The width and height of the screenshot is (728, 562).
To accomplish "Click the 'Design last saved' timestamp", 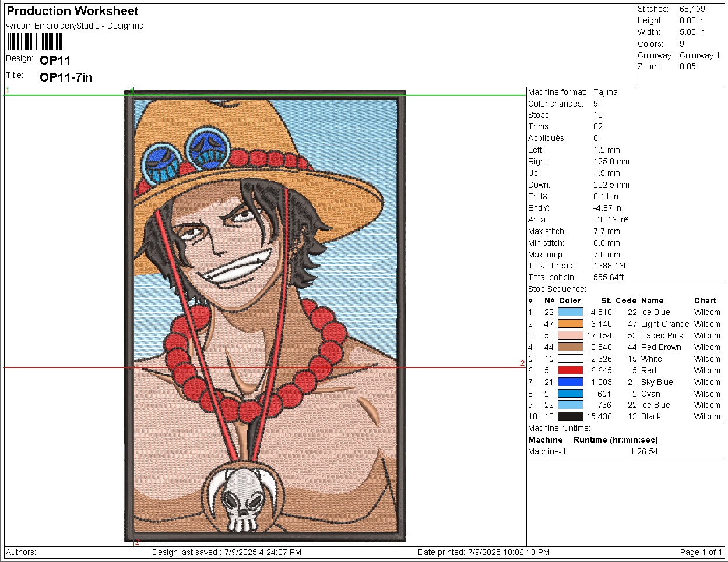I will (227, 552).
